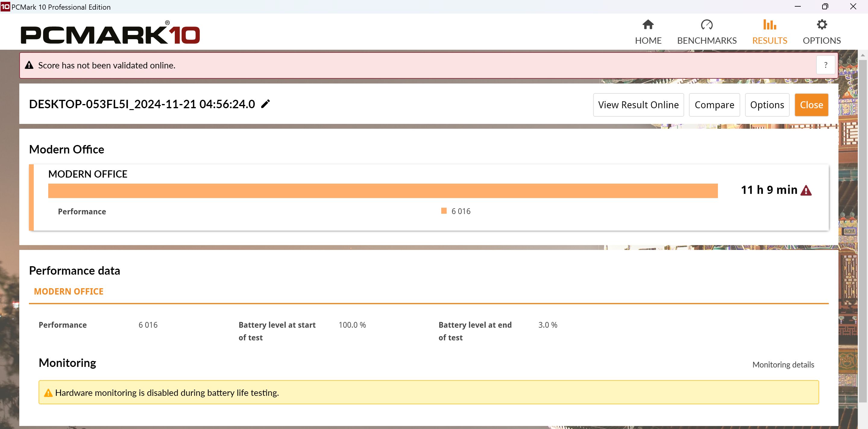Click the question mark help button

tap(826, 65)
